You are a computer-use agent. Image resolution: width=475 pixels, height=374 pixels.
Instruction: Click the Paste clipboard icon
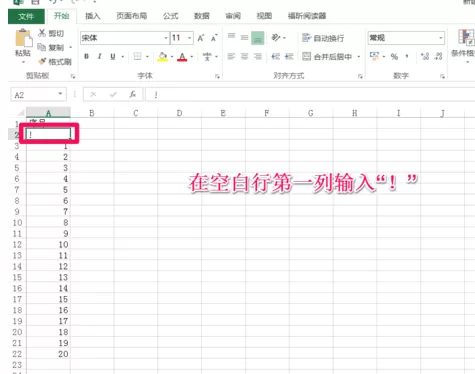click(24, 38)
